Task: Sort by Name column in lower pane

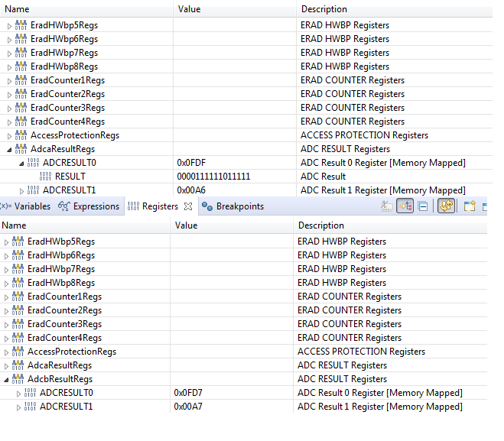Action: point(85,225)
